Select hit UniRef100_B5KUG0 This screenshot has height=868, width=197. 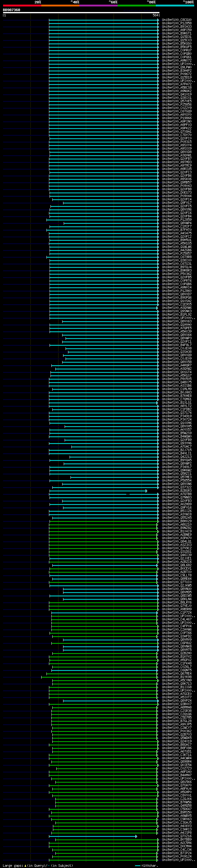tap(176, 43)
